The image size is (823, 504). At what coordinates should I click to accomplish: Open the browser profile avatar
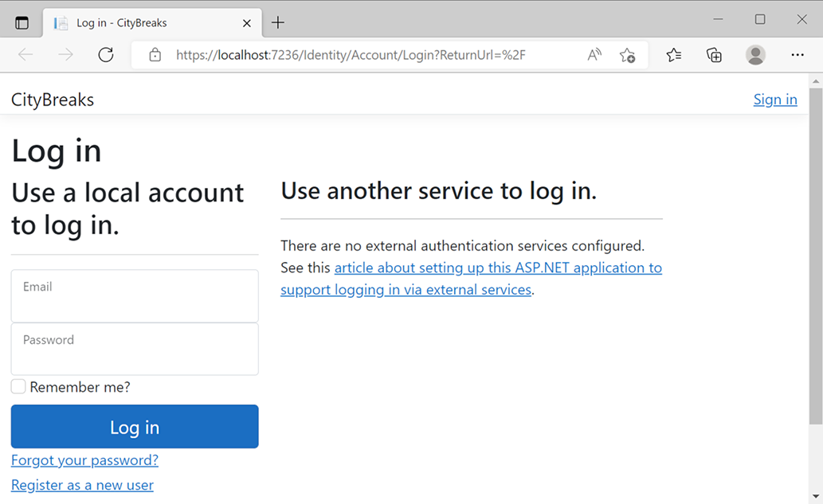[x=755, y=55]
